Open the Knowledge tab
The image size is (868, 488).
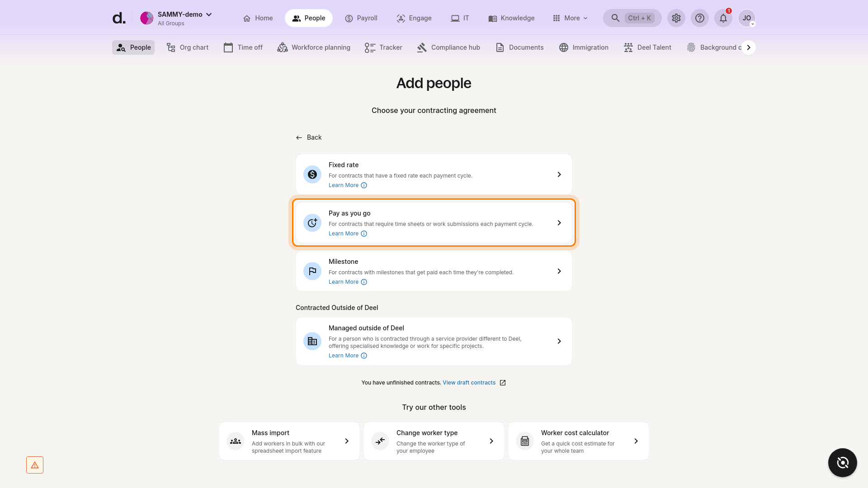click(511, 18)
